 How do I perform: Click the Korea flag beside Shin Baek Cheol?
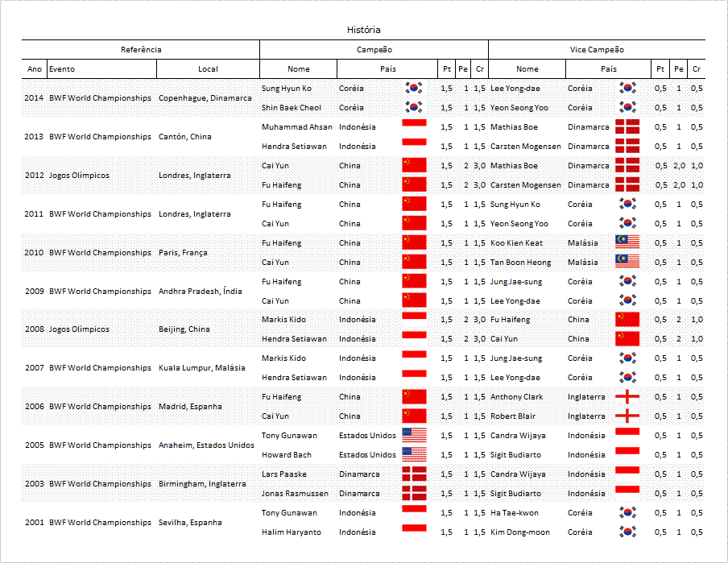[x=414, y=107]
